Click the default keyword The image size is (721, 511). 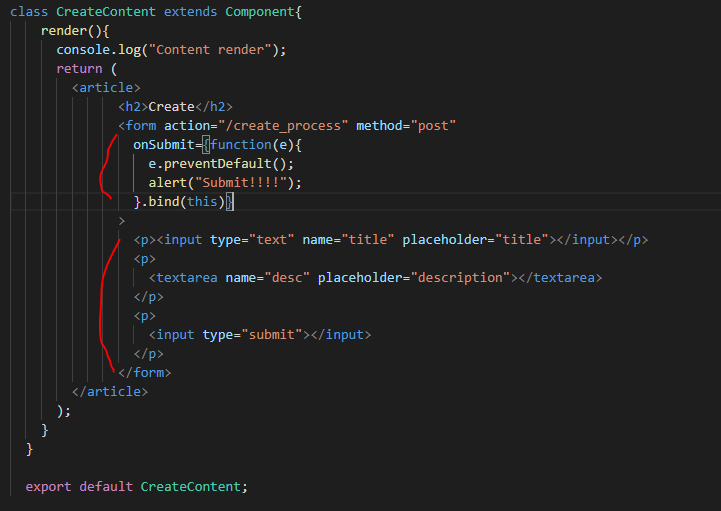[106, 487]
